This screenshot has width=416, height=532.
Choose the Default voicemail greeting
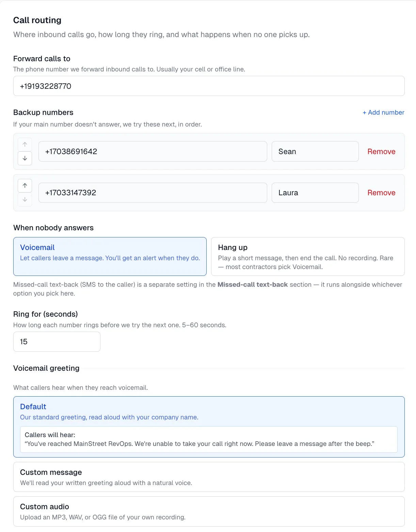[209, 412]
